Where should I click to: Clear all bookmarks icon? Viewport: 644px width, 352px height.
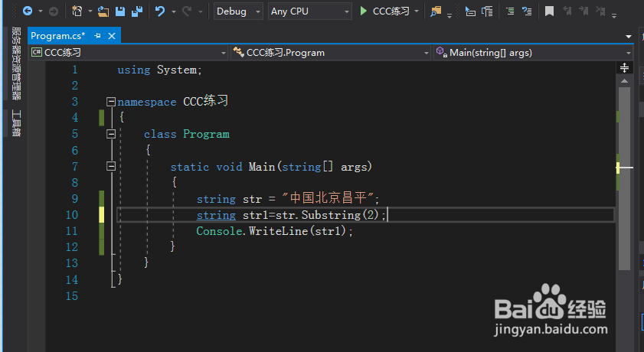tap(600, 11)
